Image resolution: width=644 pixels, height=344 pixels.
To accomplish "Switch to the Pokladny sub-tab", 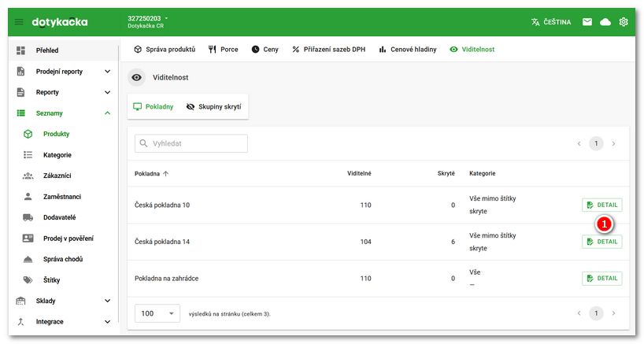I will (x=154, y=107).
